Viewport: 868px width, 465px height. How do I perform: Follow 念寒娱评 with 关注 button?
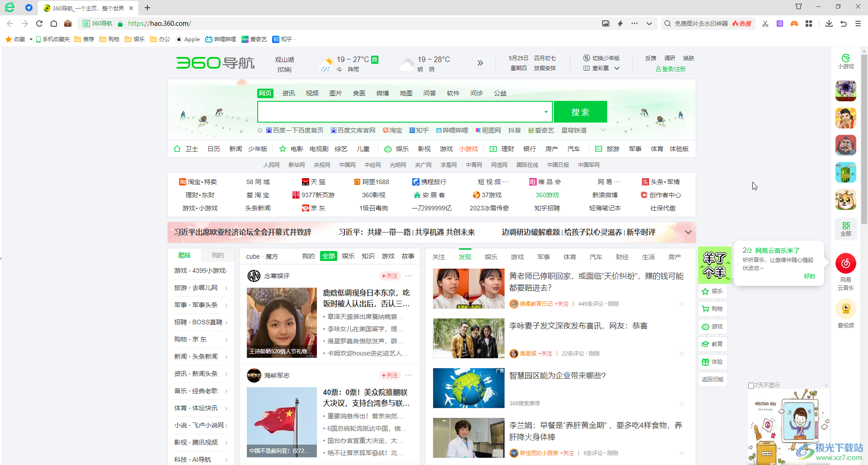click(390, 276)
